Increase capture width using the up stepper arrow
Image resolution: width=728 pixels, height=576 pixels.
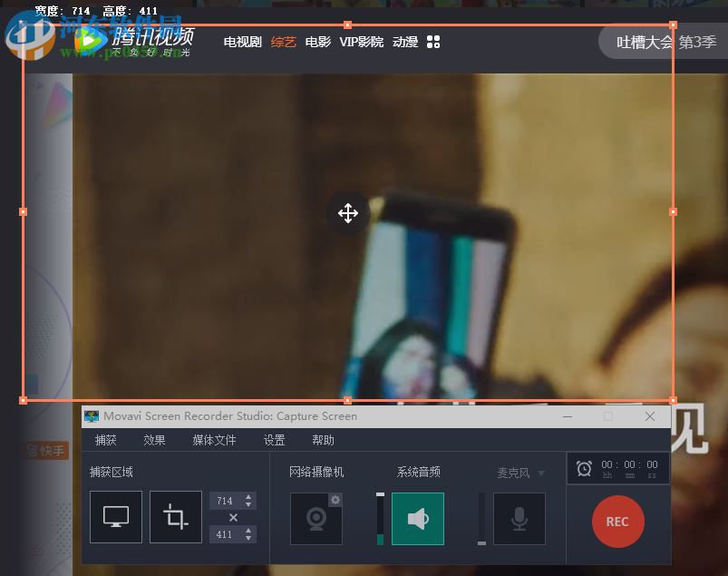(x=249, y=495)
